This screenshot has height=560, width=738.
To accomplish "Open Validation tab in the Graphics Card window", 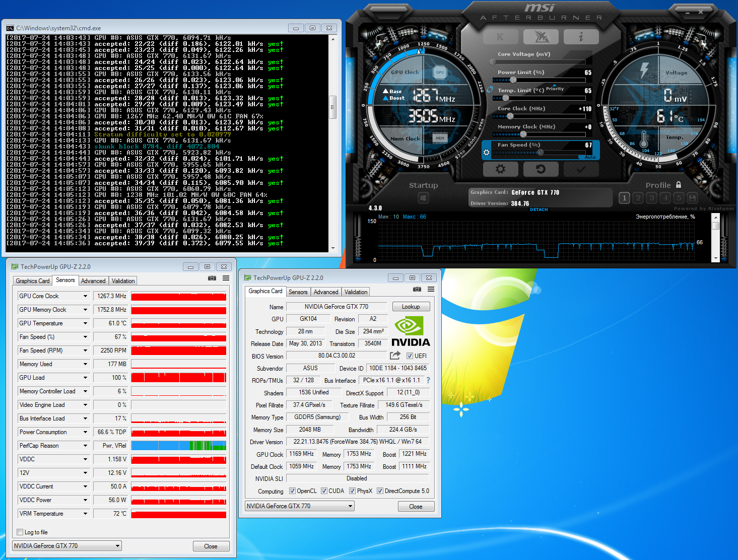I will (356, 292).
